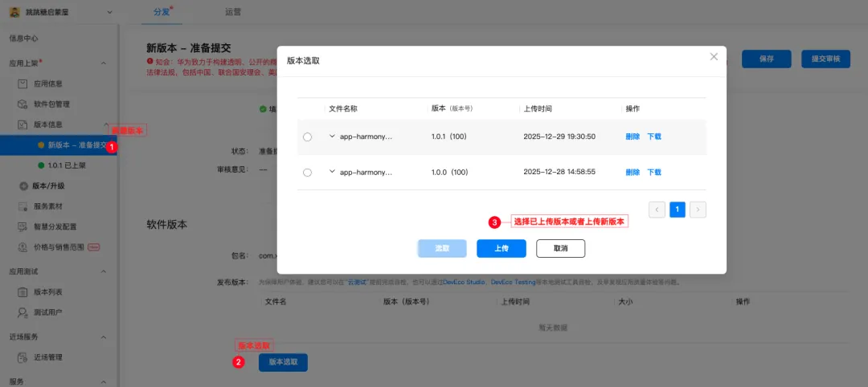The image size is (868, 387).
Task: Click page number 1 in dialog pagination
Action: 678,210
